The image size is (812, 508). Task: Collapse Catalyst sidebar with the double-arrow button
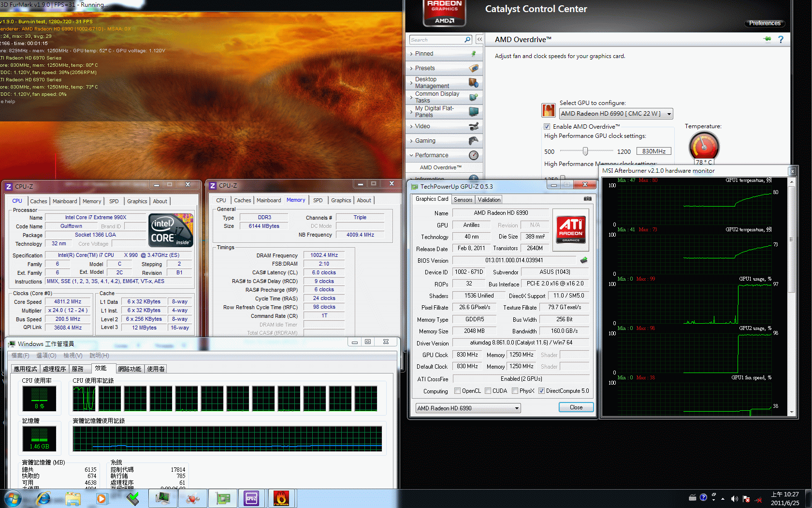click(479, 40)
